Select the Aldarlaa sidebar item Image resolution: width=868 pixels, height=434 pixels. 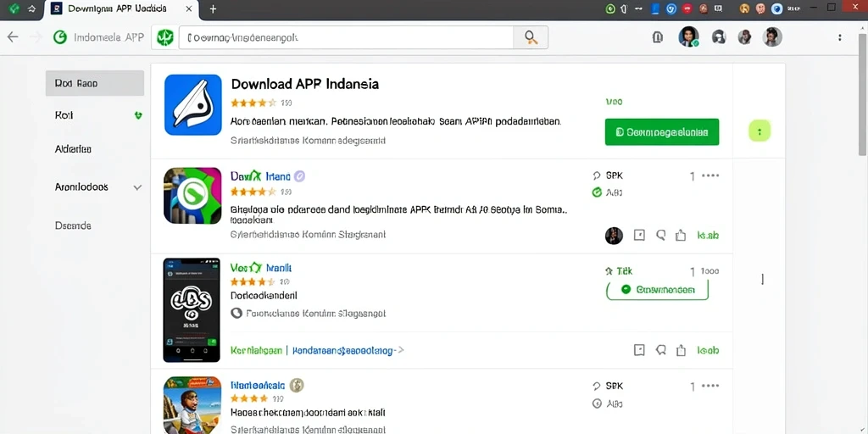73,149
